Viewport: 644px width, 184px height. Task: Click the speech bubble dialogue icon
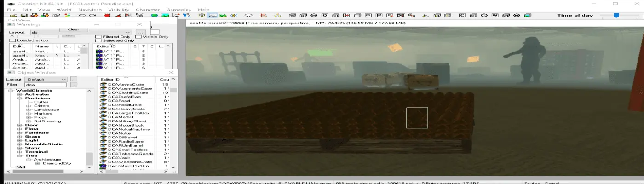248,15
